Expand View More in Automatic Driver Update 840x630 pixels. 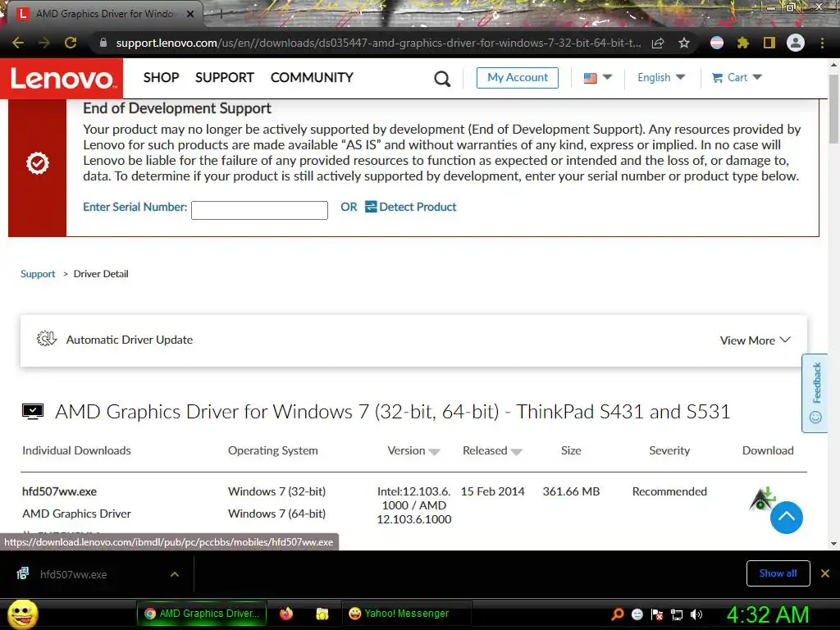755,340
